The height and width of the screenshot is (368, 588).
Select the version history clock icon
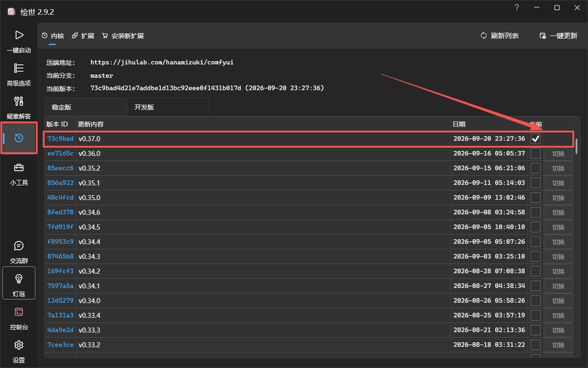pyautogui.click(x=19, y=138)
